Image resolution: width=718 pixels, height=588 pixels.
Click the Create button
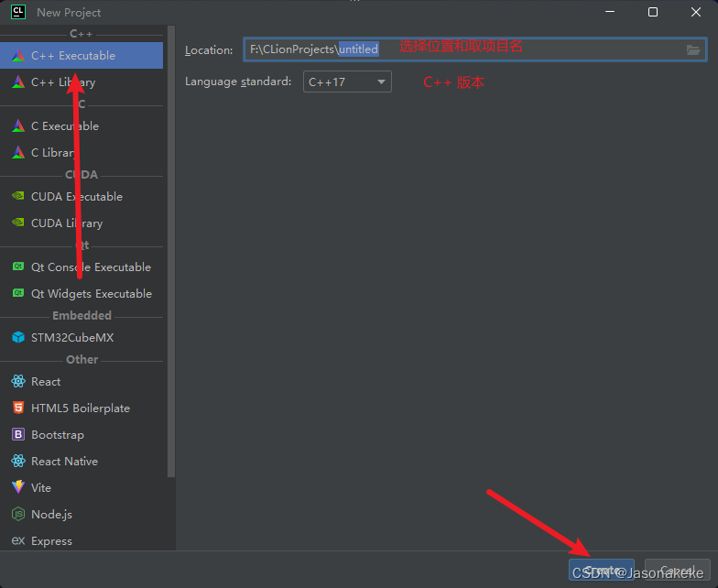[x=601, y=570]
